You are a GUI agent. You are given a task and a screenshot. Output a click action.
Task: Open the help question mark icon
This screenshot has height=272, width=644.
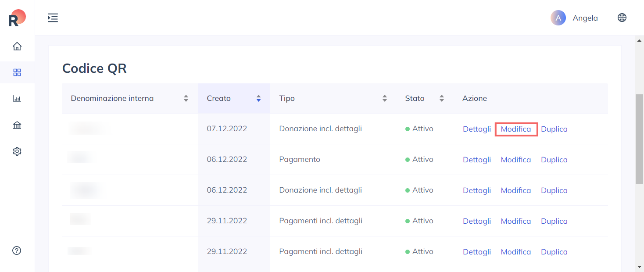(17, 251)
